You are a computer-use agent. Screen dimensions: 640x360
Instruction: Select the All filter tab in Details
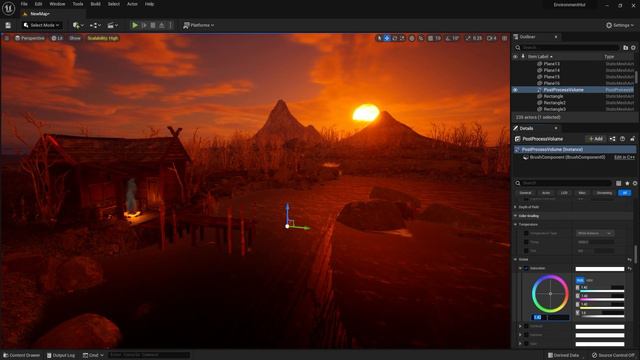coord(625,193)
